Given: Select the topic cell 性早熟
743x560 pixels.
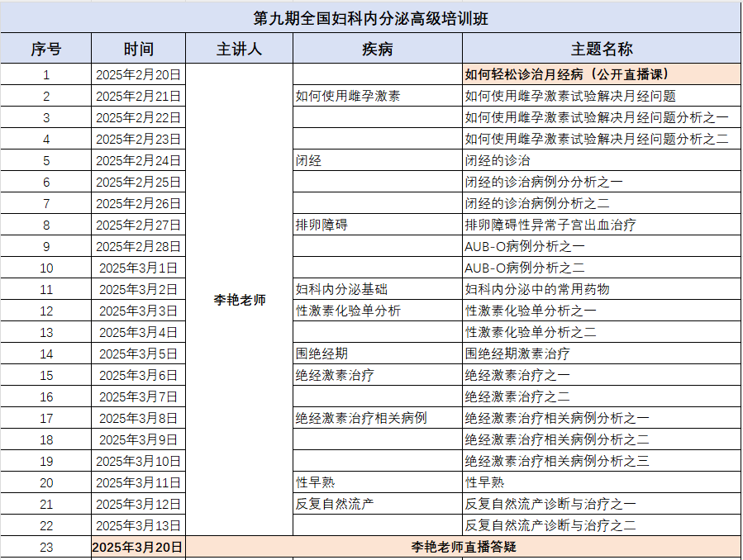Looking at the screenshot, I should coord(602,482).
